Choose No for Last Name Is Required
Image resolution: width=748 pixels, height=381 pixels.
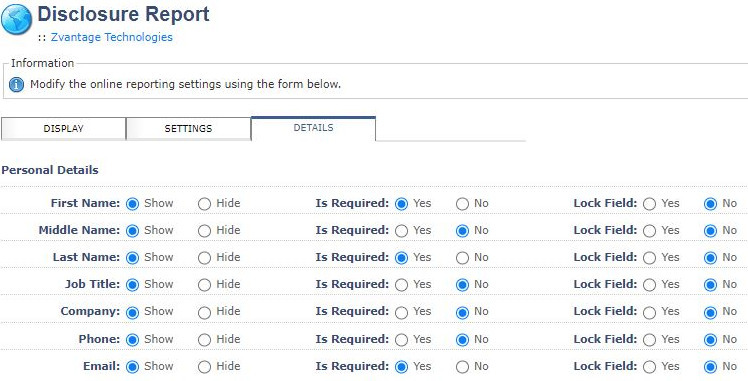pyautogui.click(x=462, y=258)
